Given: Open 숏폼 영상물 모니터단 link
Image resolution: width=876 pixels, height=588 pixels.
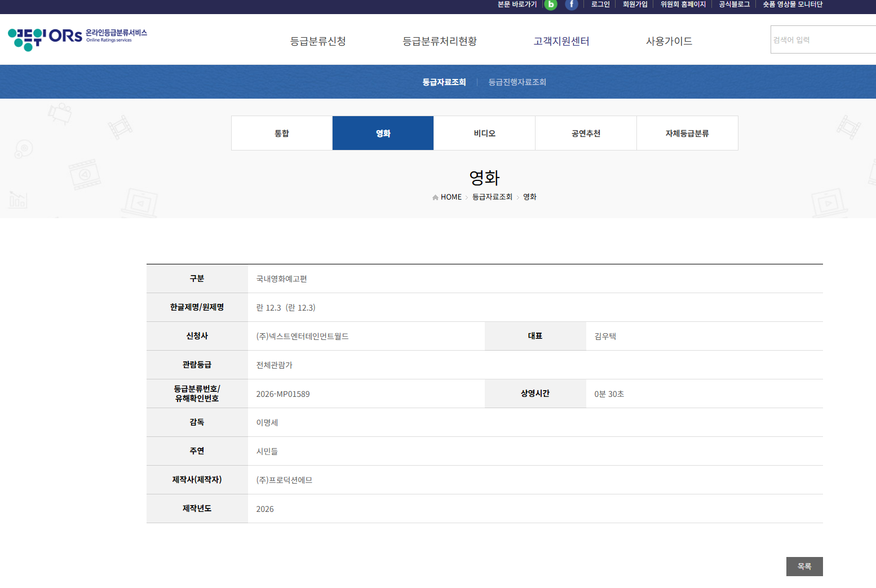Looking at the screenshot, I should point(792,5).
